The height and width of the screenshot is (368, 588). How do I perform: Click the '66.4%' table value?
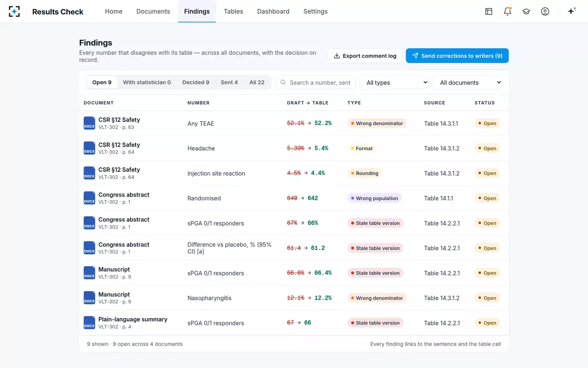(x=323, y=273)
